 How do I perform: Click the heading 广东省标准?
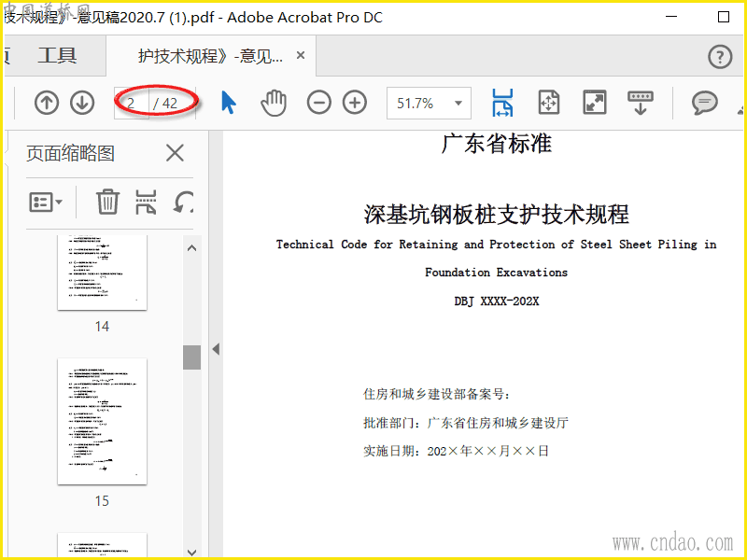497,144
